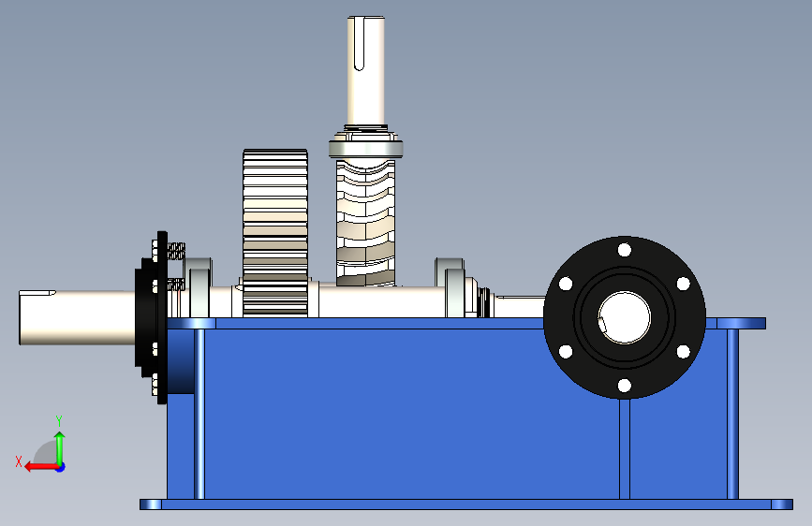Select the black round flange on the right
Screen dimensions: 812x526
pos(625,317)
